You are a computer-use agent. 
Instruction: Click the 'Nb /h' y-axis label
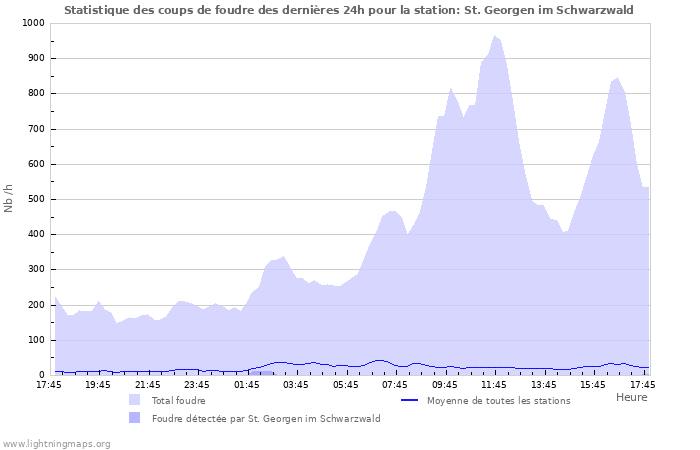(x=9, y=199)
